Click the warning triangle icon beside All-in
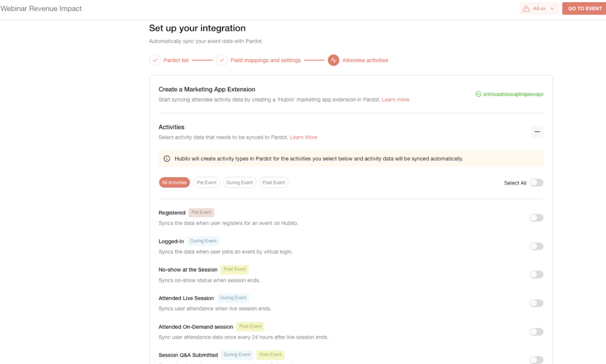Image resolution: width=606 pixels, height=364 pixels. click(x=526, y=8)
